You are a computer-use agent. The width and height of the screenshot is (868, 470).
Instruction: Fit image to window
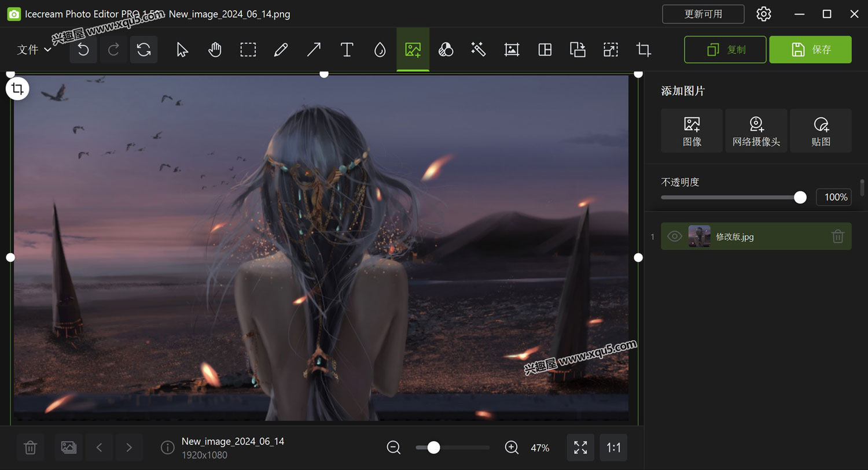[x=580, y=447]
